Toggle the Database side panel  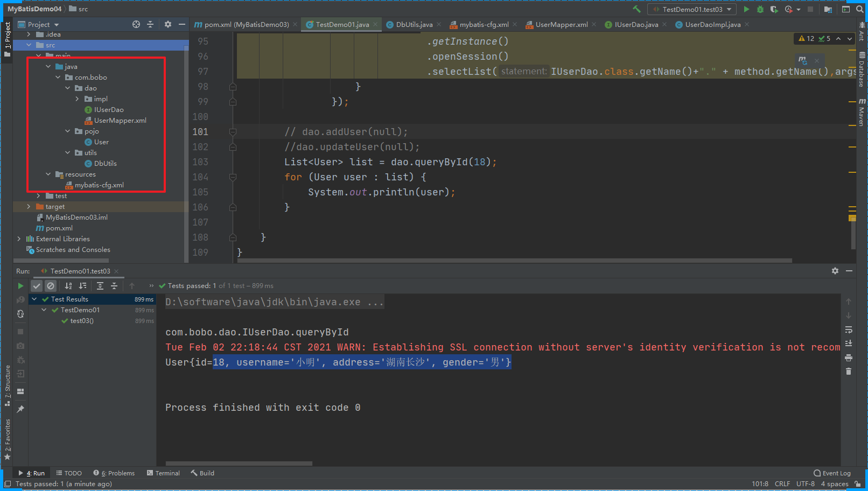tap(862, 70)
